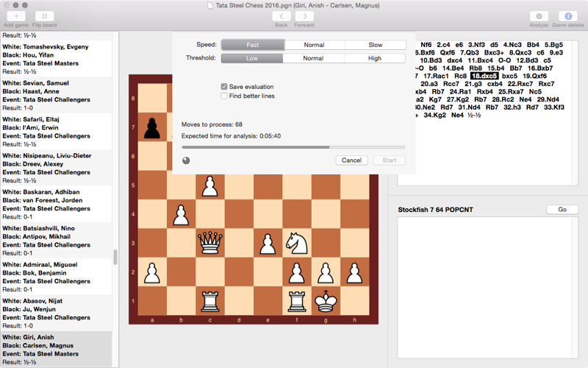The width and height of the screenshot is (588, 368).
Task: Click the empty e4 square
Action: pyautogui.click(x=268, y=214)
